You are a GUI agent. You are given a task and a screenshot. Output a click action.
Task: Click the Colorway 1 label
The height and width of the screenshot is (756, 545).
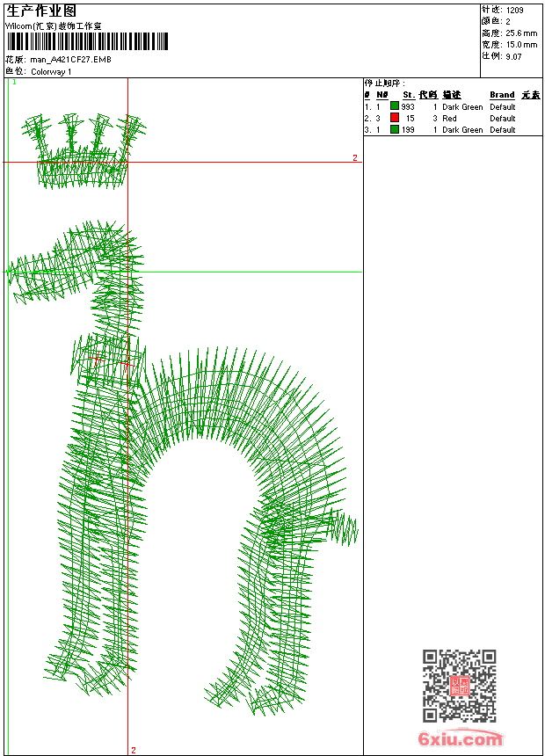[51, 71]
